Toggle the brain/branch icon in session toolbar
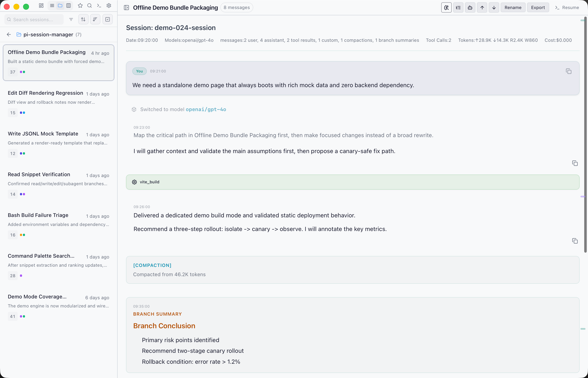Viewport: 588px width, 378px height. click(446, 7)
